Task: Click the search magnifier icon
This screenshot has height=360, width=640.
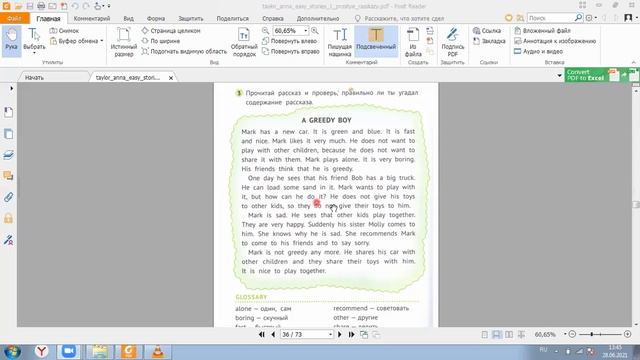Action: pyautogui.click(x=578, y=18)
